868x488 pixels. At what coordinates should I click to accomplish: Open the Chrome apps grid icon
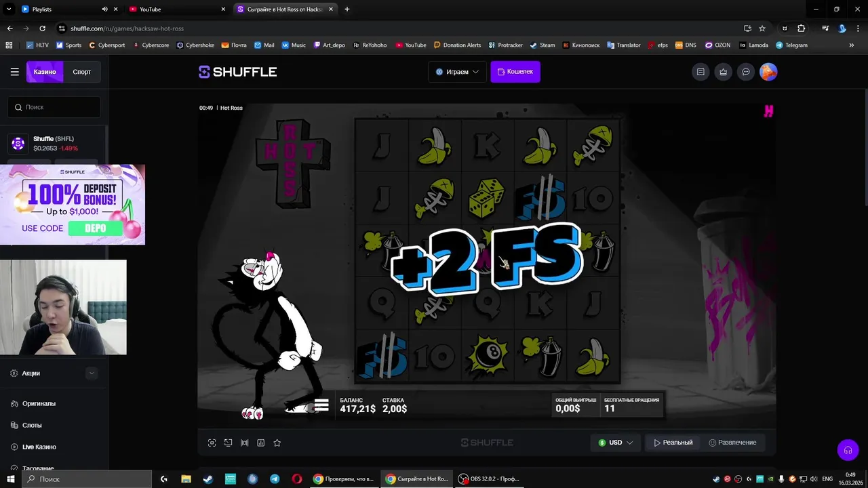pyautogui.click(x=9, y=45)
